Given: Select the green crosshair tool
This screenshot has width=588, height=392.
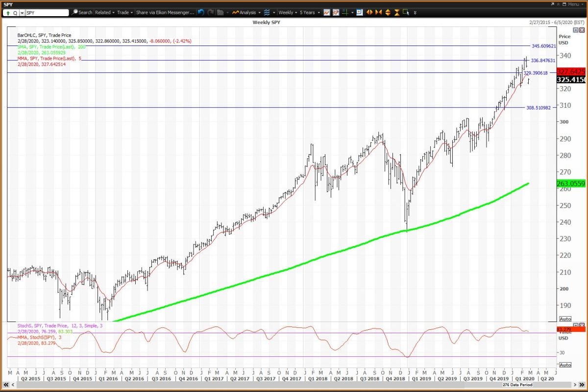Looking at the screenshot, I should click(x=345, y=12).
